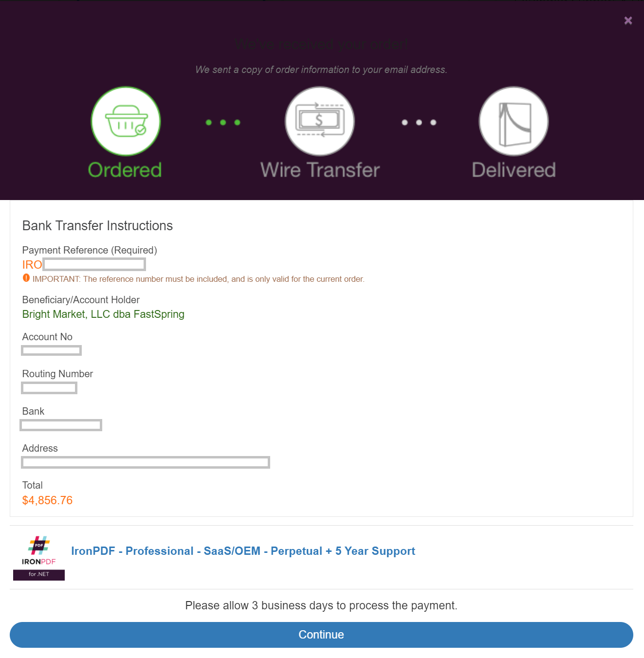Select the Bank field
The image size is (644, 658).
click(60, 424)
